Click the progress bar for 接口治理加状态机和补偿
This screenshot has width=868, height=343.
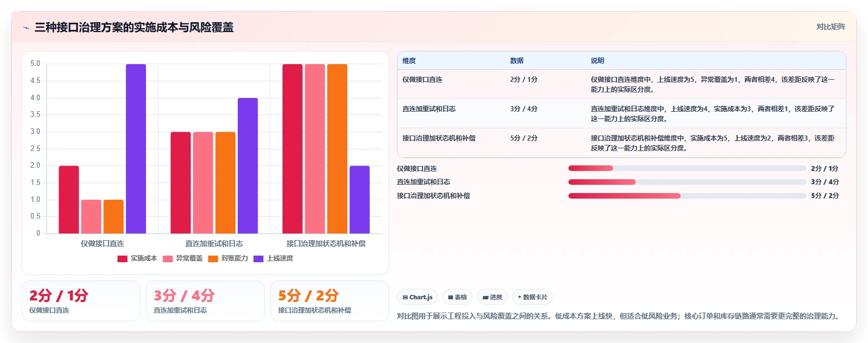pos(687,196)
